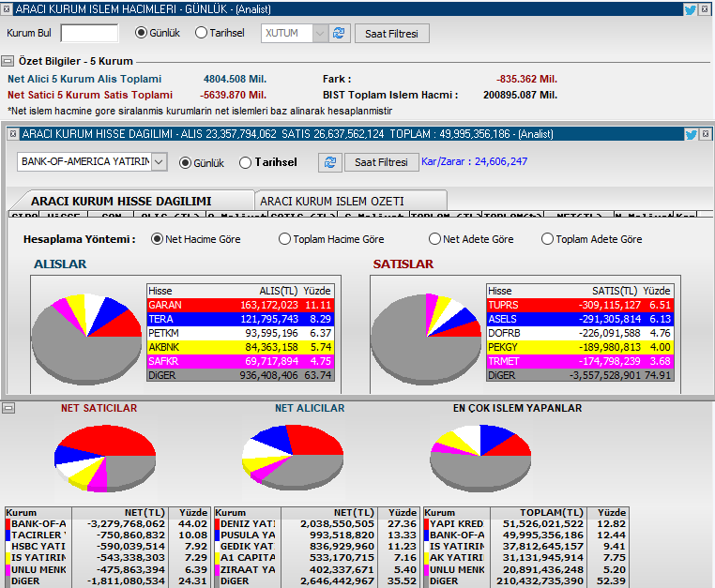Click the ALISLAR pie chart

pyautogui.click(x=86, y=338)
